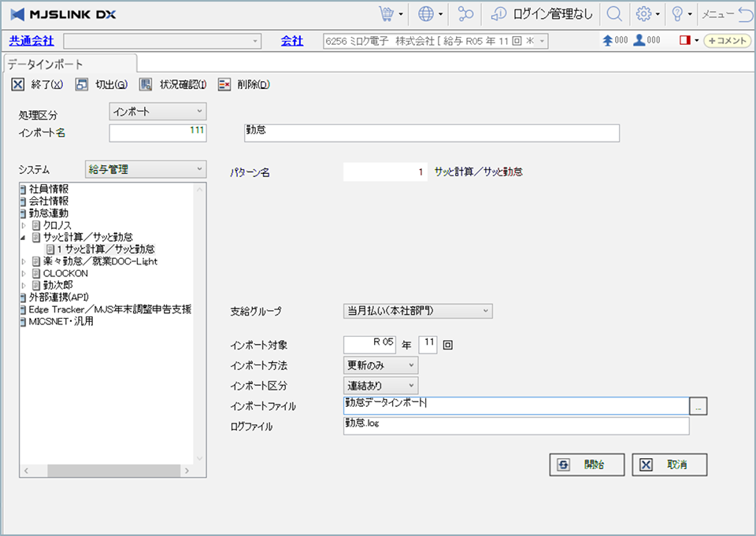Screen dimensions: 756x536
Task: Click the 切出 toolbar button
Action: point(102,85)
